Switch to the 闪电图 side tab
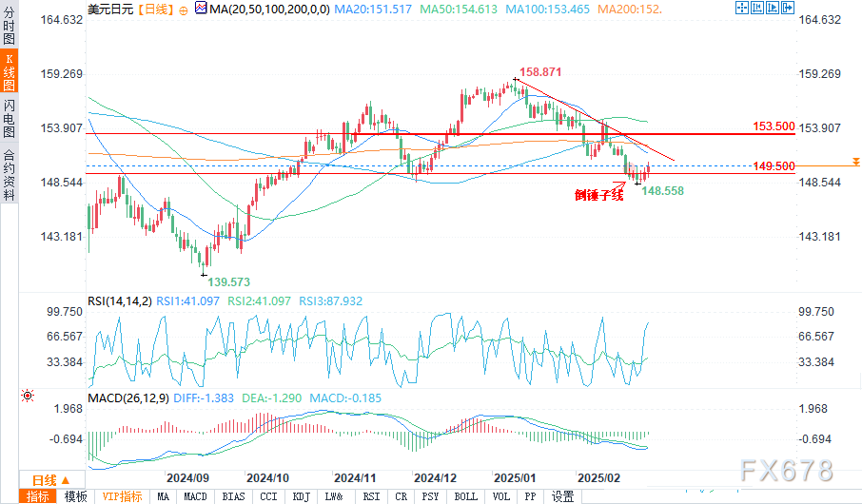862x504 pixels. (x=10, y=118)
